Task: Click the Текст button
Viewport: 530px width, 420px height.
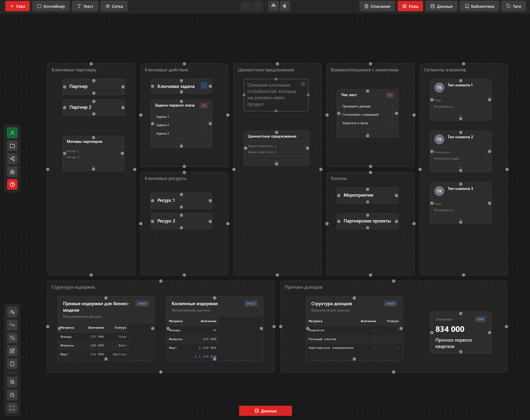Action: click(x=85, y=6)
